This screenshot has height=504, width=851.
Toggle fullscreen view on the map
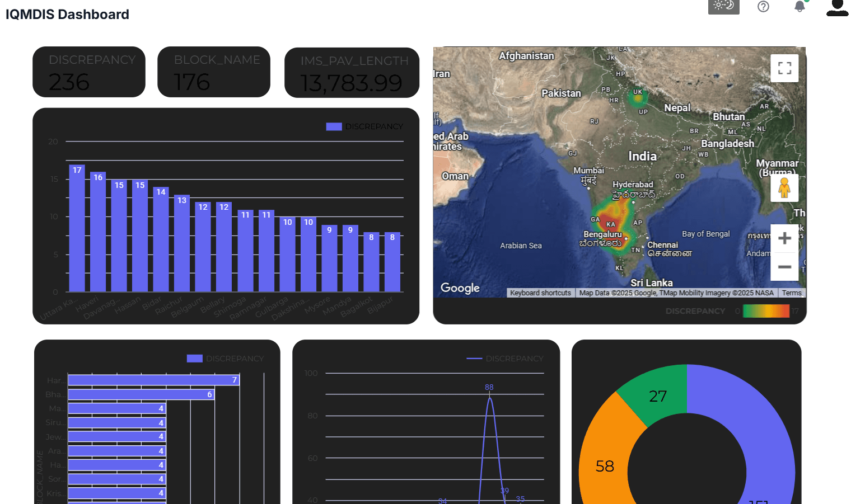click(x=784, y=68)
